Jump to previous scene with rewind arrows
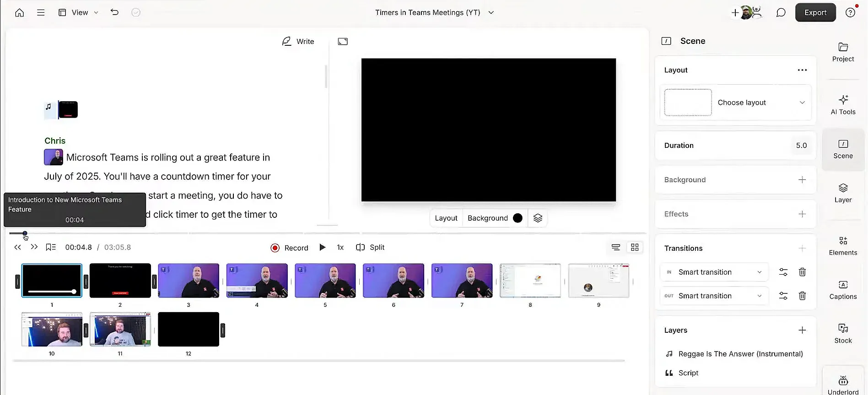 click(x=17, y=247)
